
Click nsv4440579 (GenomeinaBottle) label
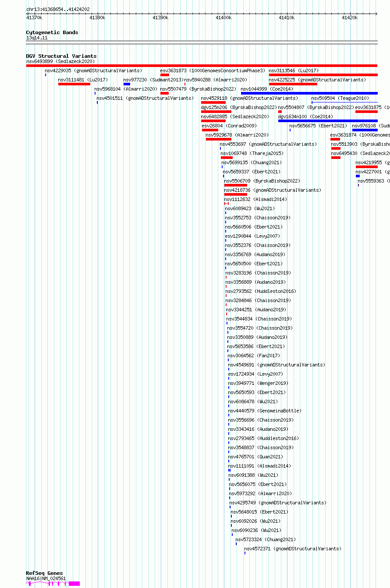pos(265,411)
